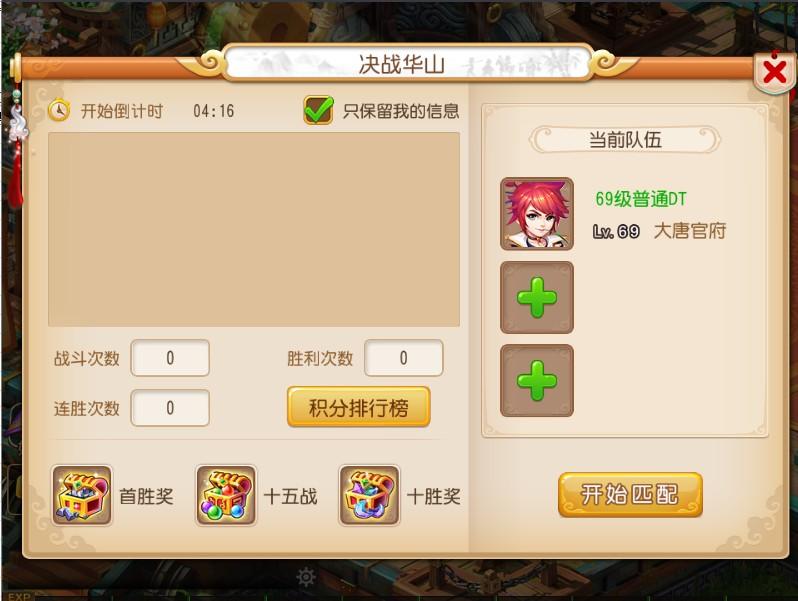Viewport: 798px width, 601px height.
Task: Open the 十胜奖 treasure chest reward
Action: tap(369, 495)
